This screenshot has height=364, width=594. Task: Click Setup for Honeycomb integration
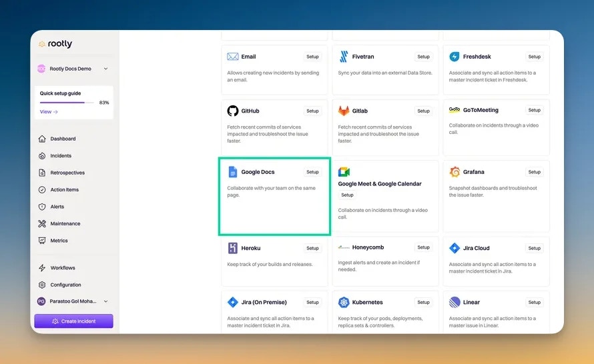point(424,247)
